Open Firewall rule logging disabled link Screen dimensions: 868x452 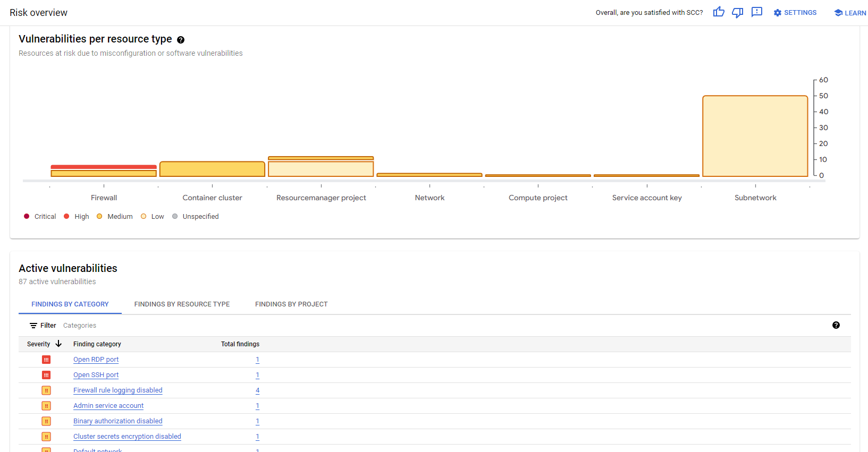[x=117, y=390]
